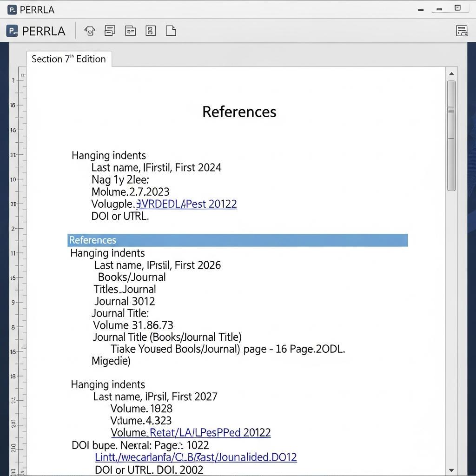Select the references list icon on the toolbar
Viewport: 476px width, 476px height.
pyautogui.click(x=150, y=31)
